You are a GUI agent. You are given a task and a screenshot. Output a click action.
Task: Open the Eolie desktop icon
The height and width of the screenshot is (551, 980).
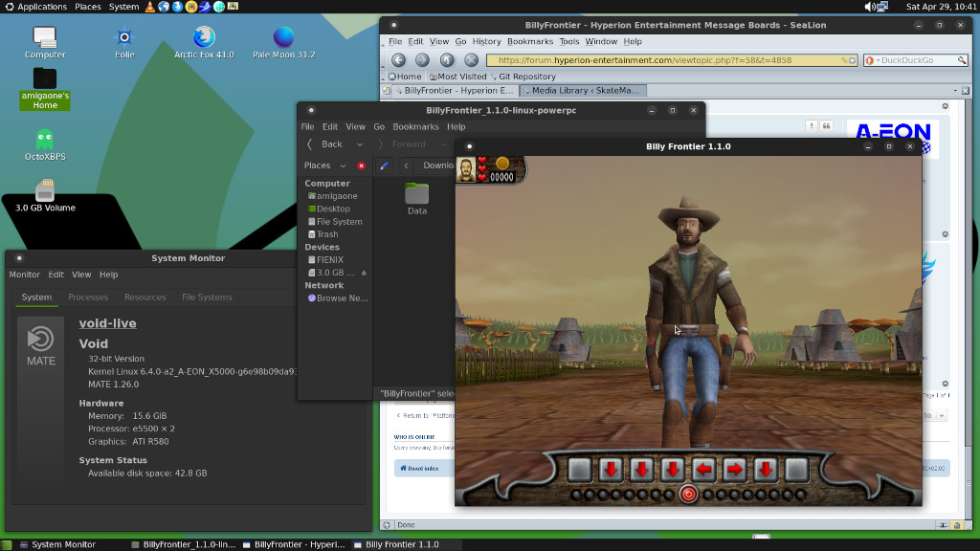click(x=124, y=42)
